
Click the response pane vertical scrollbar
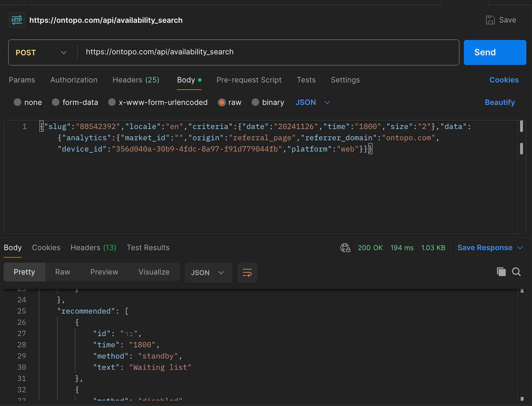pos(522,344)
